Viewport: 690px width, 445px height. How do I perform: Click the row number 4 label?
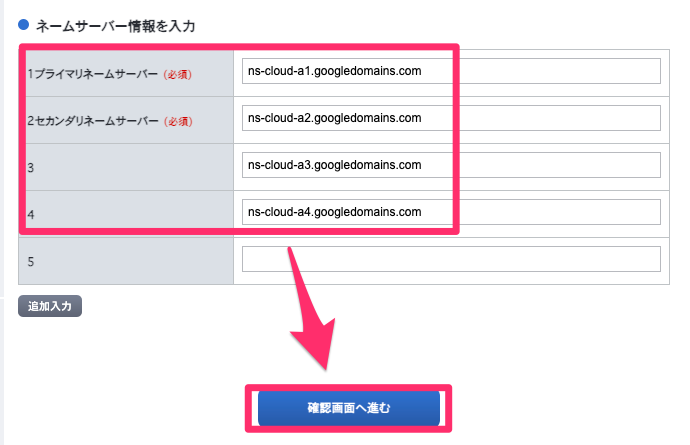click(x=31, y=215)
